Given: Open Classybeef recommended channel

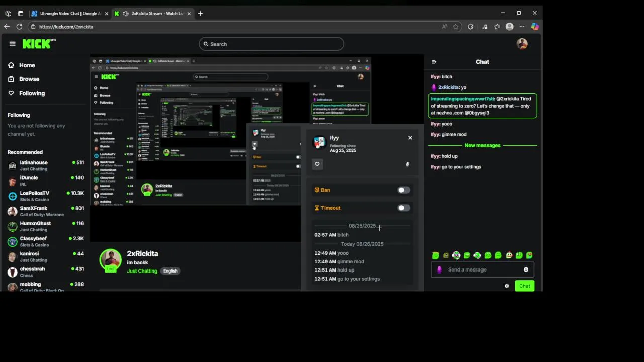Looking at the screenshot, I should tap(45, 242).
